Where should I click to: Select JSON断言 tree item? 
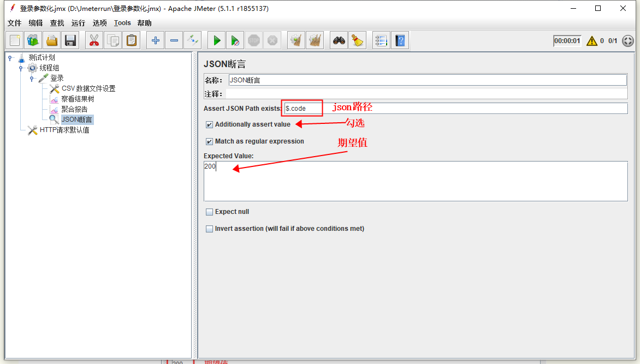click(x=77, y=120)
